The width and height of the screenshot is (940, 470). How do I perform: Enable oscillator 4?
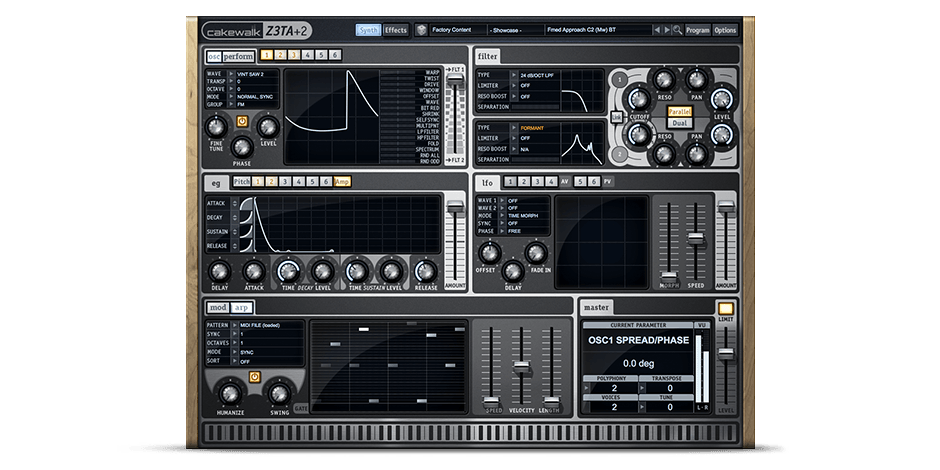(x=308, y=55)
